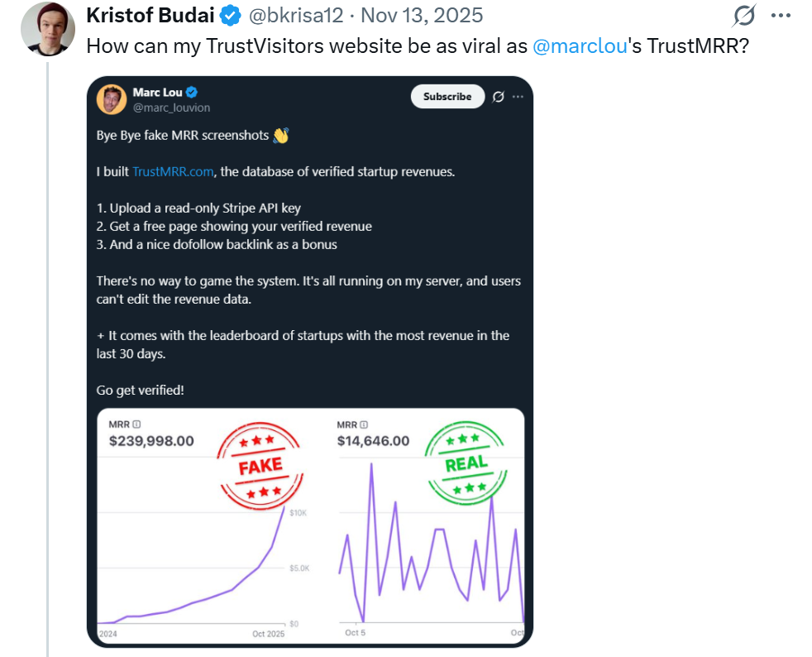The width and height of the screenshot is (812, 657).
Task: Open the options menu on the embedded tweet
Action: (518, 96)
